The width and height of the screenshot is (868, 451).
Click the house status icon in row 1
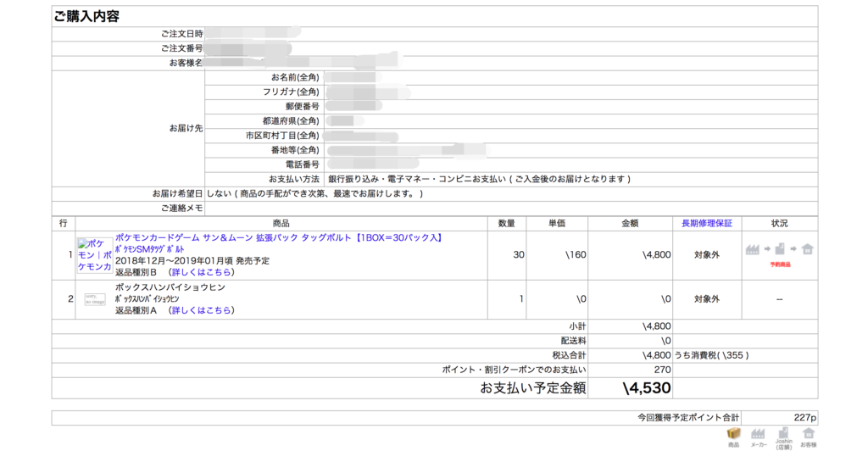pyautogui.click(x=808, y=249)
